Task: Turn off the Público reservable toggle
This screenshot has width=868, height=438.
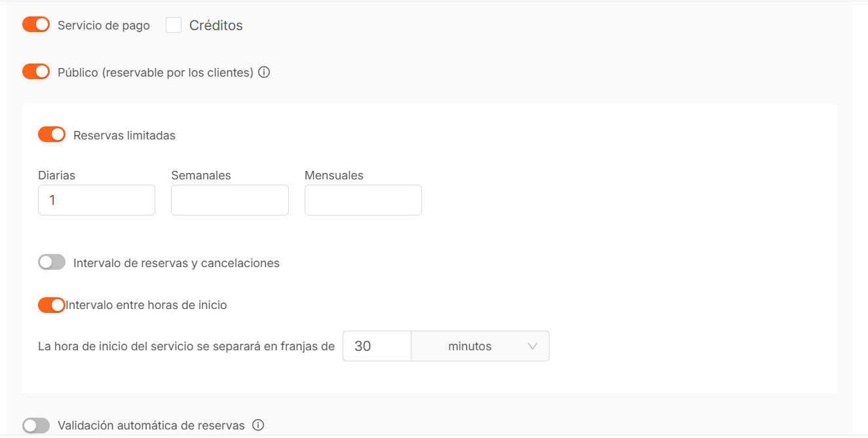Action: click(36, 72)
